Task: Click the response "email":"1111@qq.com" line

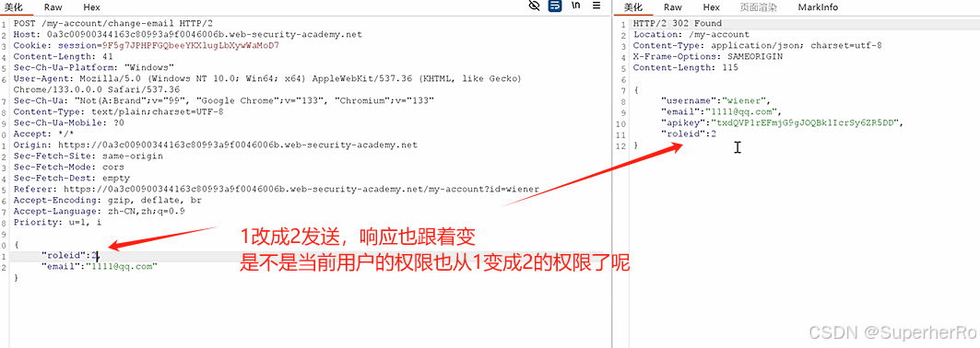Action: pyautogui.click(x=721, y=112)
